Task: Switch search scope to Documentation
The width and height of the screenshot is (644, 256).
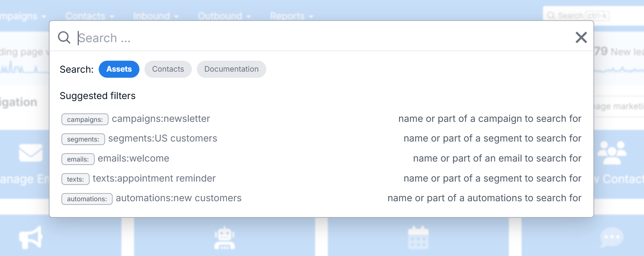Action: [231, 69]
